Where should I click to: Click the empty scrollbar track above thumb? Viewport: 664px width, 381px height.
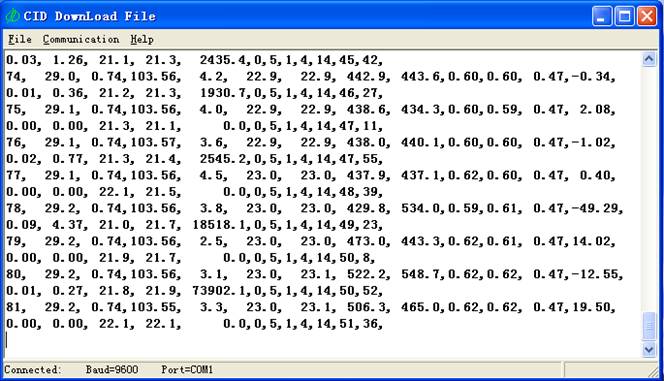coord(649,189)
